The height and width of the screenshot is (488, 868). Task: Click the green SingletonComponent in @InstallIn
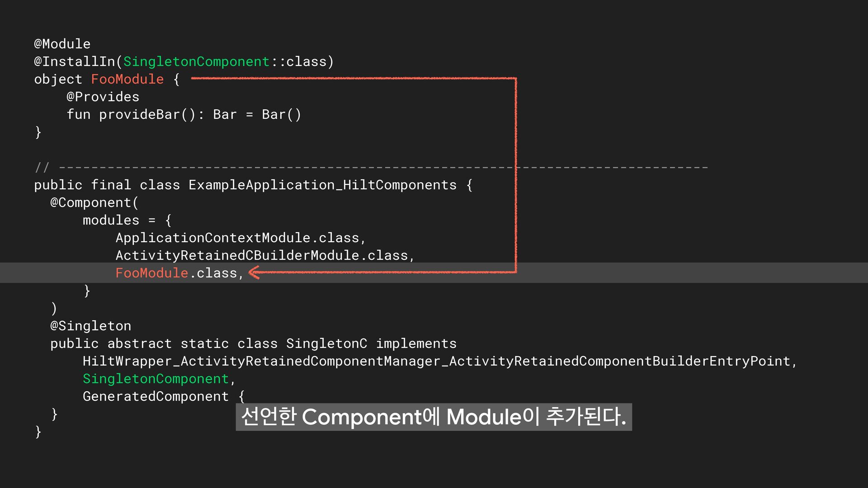point(196,61)
